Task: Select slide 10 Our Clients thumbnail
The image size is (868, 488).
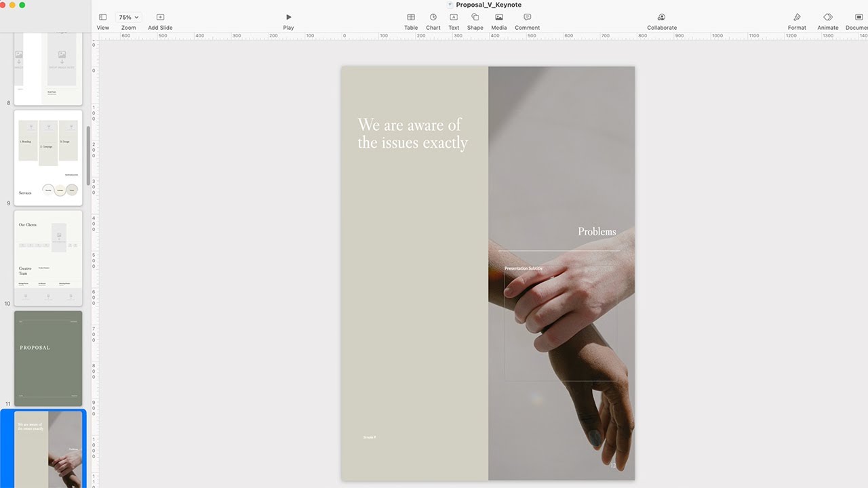Action: [x=48, y=258]
